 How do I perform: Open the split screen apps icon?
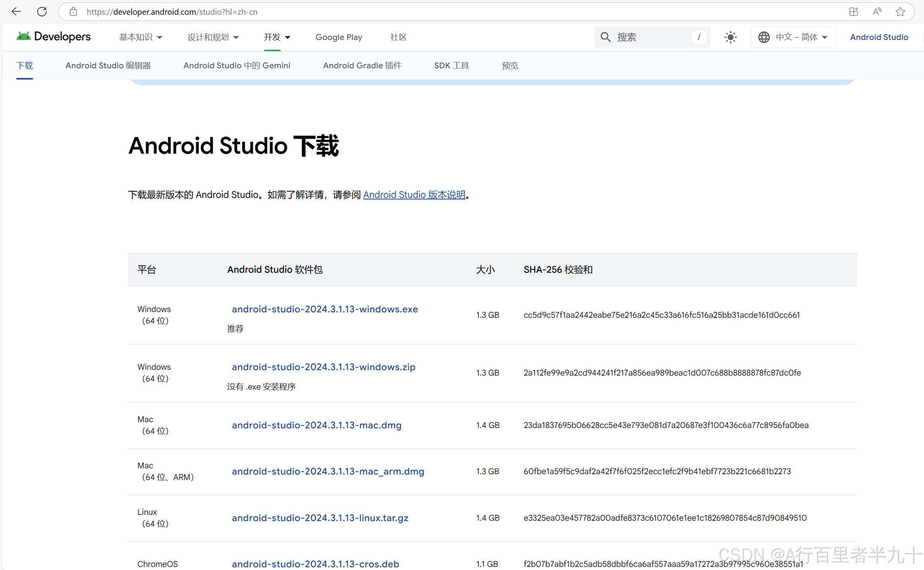pos(853,12)
